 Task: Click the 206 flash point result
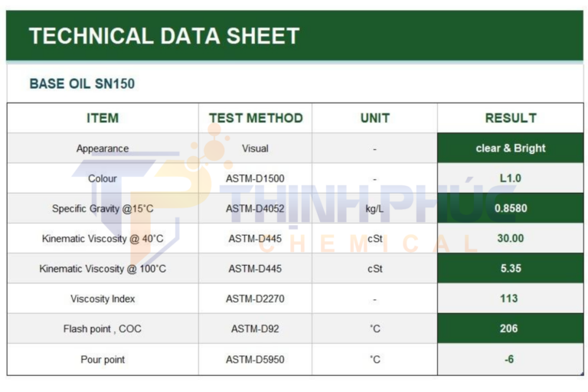point(511,328)
